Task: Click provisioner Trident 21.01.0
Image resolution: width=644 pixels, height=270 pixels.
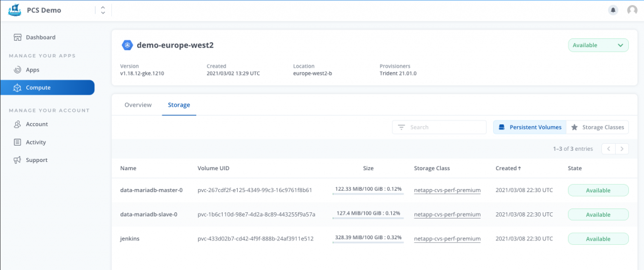Action: tap(398, 74)
